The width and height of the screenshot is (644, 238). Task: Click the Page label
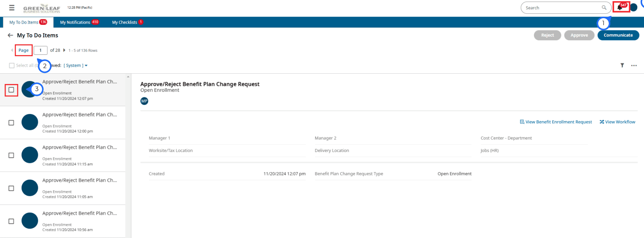24,50
